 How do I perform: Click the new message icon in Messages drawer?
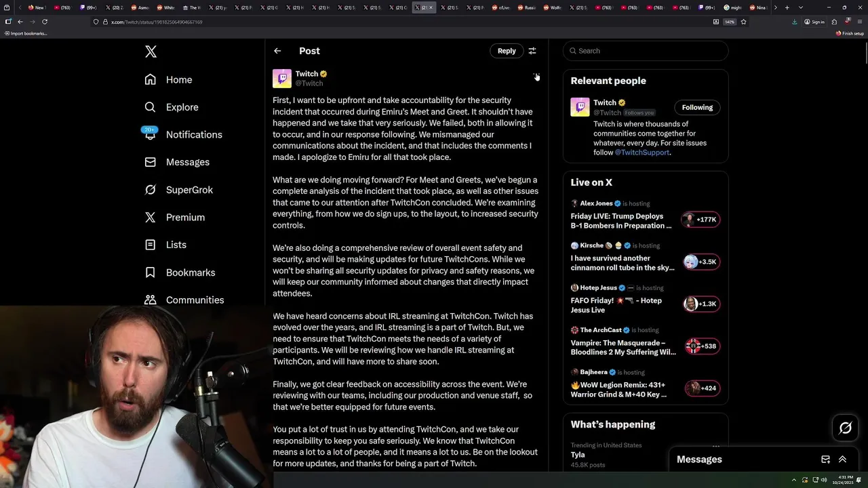pos(825,460)
